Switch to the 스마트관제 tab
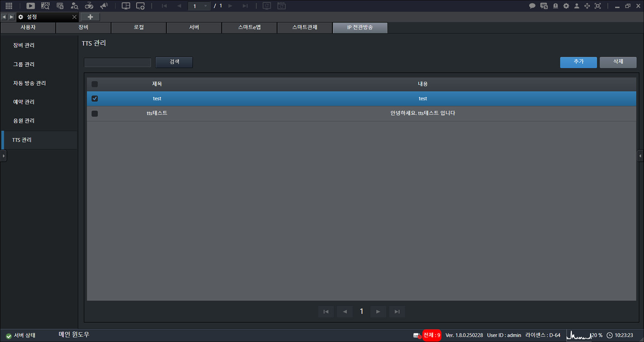The image size is (644, 342). (x=305, y=28)
